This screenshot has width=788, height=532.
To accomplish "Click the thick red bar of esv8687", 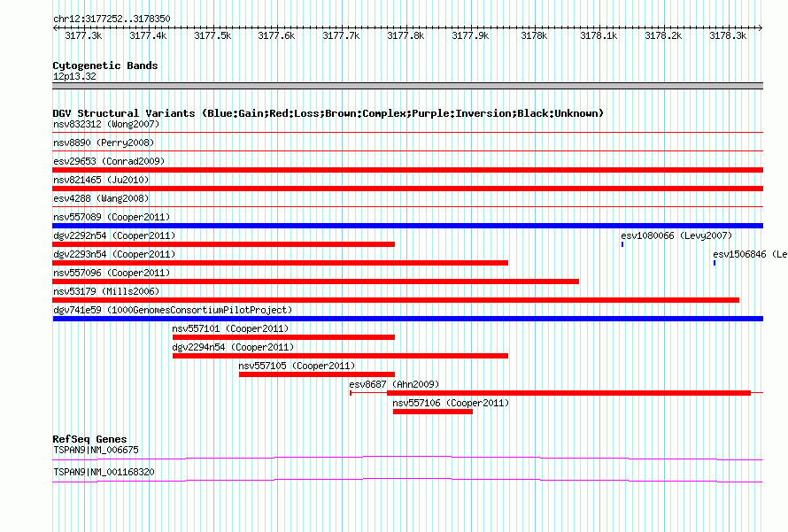I will [x=568, y=393].
